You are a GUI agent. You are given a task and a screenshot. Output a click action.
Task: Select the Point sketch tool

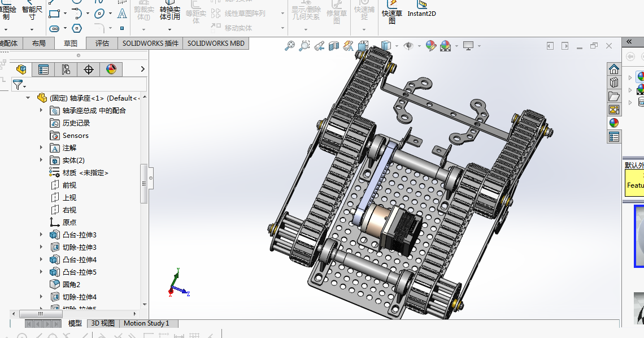click(122, 28)
